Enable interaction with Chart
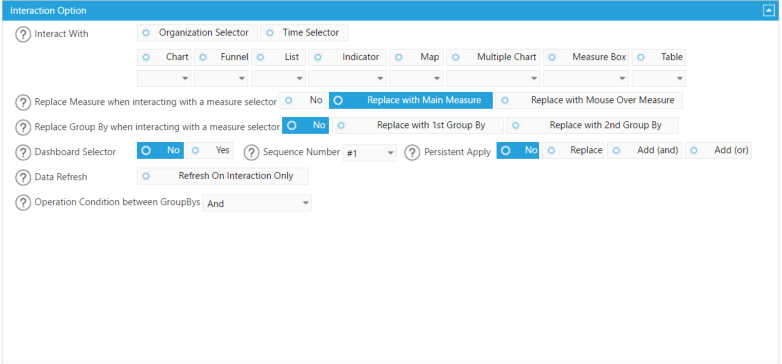 [x=164, y=57]
